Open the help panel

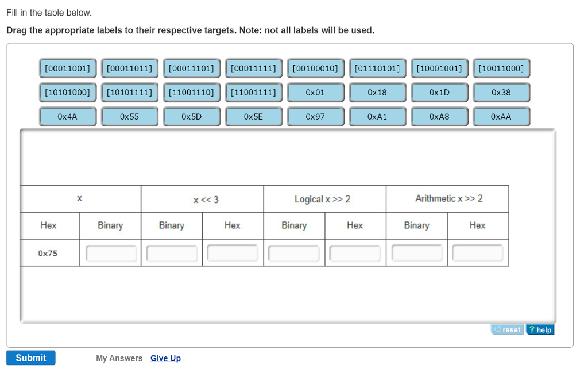click(539, 329)
